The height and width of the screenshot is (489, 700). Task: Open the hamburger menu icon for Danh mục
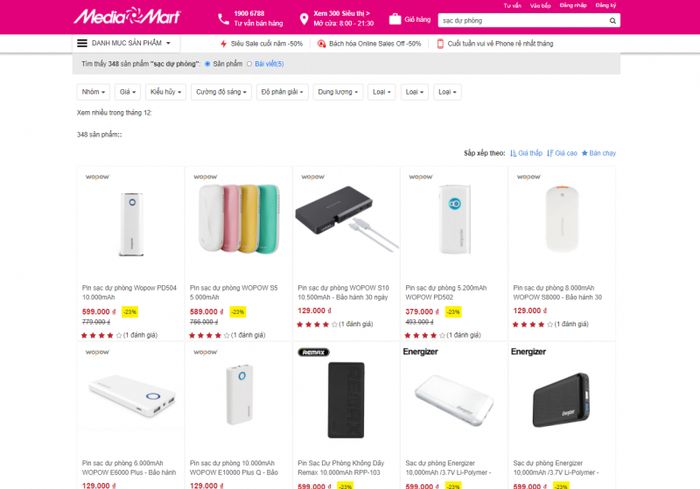pyautogui.click(x=82, y=43)
